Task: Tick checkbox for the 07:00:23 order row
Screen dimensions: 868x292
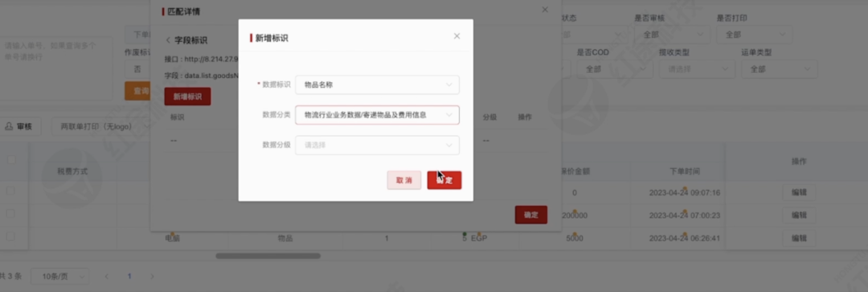Action: point(10,213)
